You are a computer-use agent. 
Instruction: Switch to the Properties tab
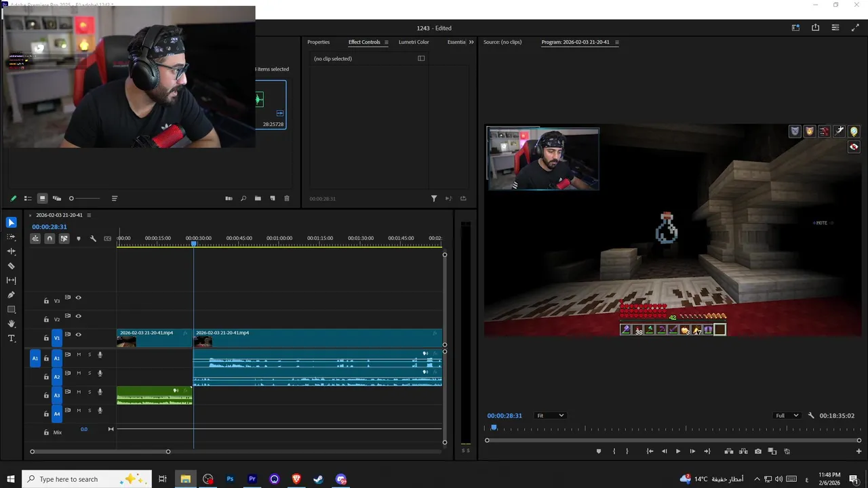(x=319, y=42)
